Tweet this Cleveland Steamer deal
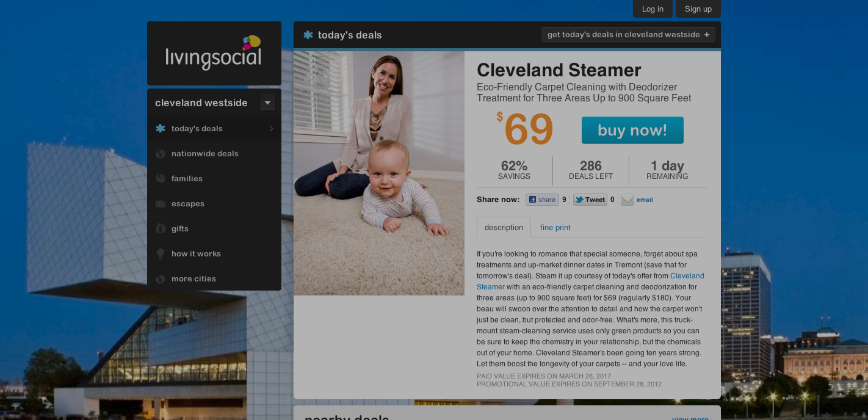 [x=590, y=200]
